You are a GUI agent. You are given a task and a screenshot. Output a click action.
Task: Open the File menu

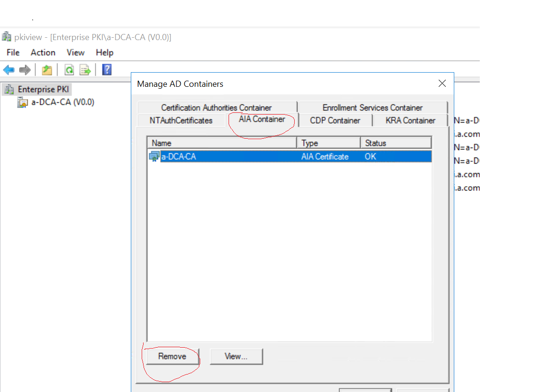click(13, 52)
